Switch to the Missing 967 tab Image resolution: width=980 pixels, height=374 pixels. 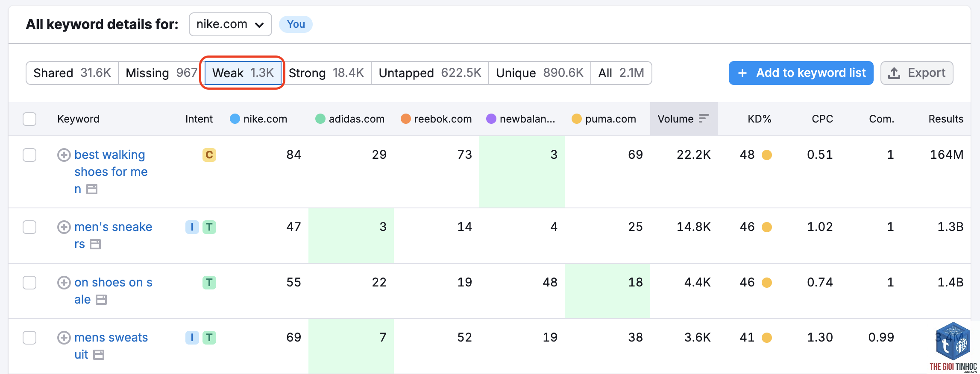tap(161, 73)
